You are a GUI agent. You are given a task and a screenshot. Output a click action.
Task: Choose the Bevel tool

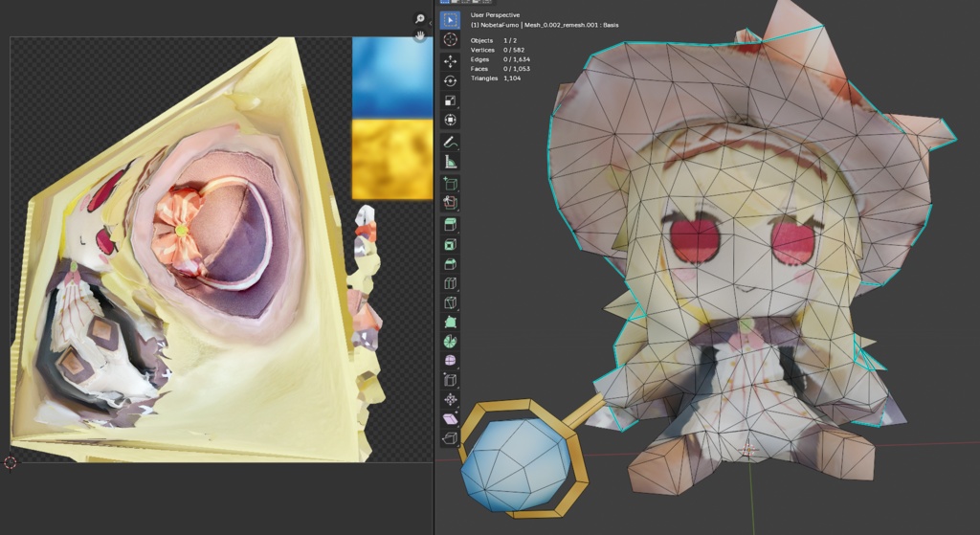pyautogui.click(x=450, y=264)
